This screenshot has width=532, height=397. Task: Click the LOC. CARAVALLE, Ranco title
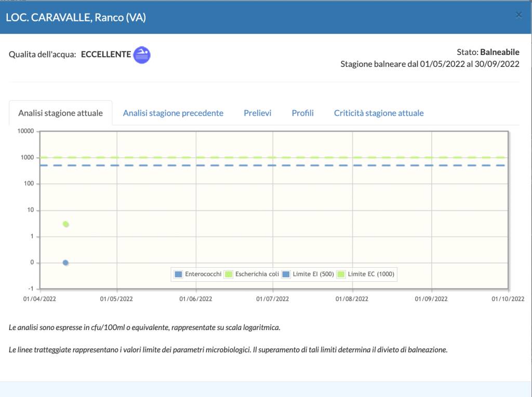[x=76, y=18]
